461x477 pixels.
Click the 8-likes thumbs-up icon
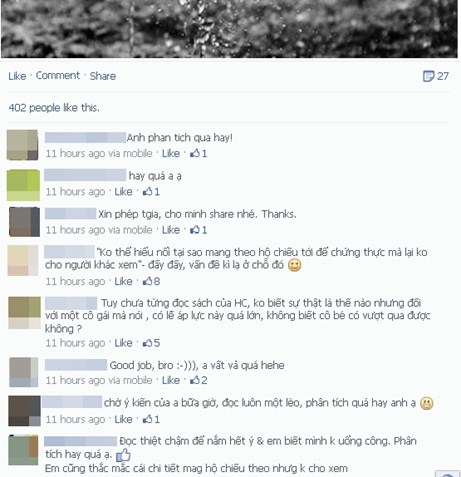[x=147, y=281]
